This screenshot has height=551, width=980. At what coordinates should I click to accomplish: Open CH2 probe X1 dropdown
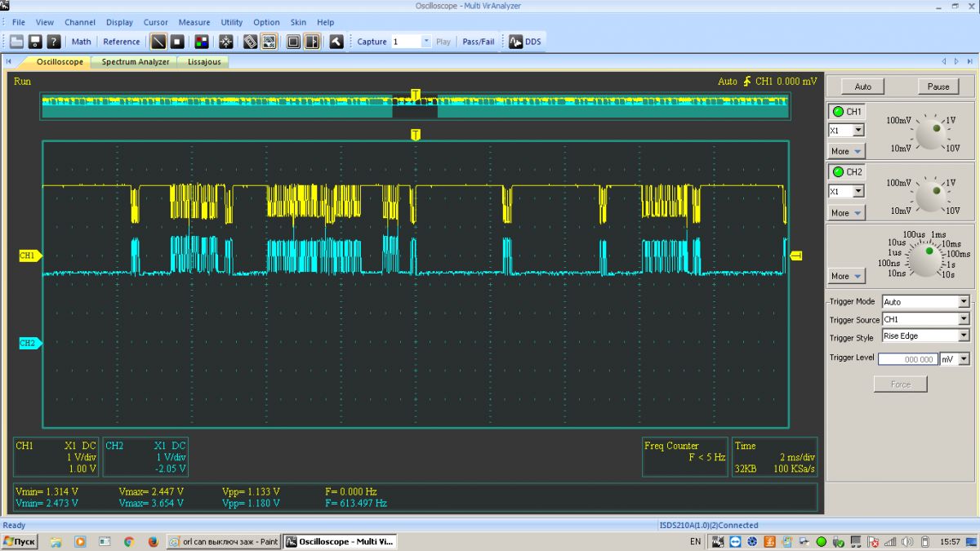[x=858, y=191]
